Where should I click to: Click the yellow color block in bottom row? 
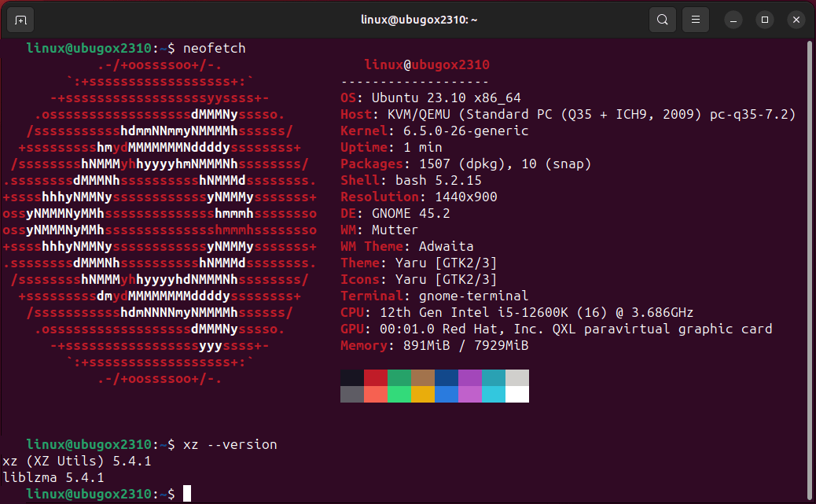[x=423, y=394]
